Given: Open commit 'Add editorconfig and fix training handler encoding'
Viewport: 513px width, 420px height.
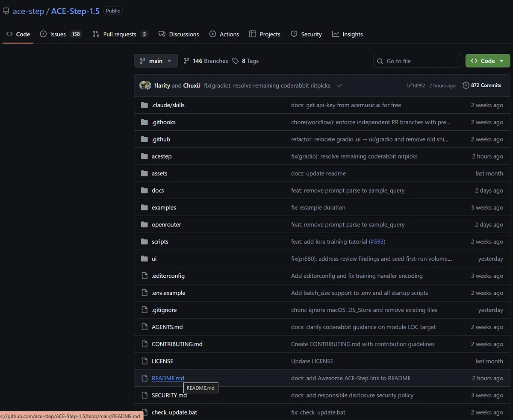Looking at the screenshot, I should [357, 276].
